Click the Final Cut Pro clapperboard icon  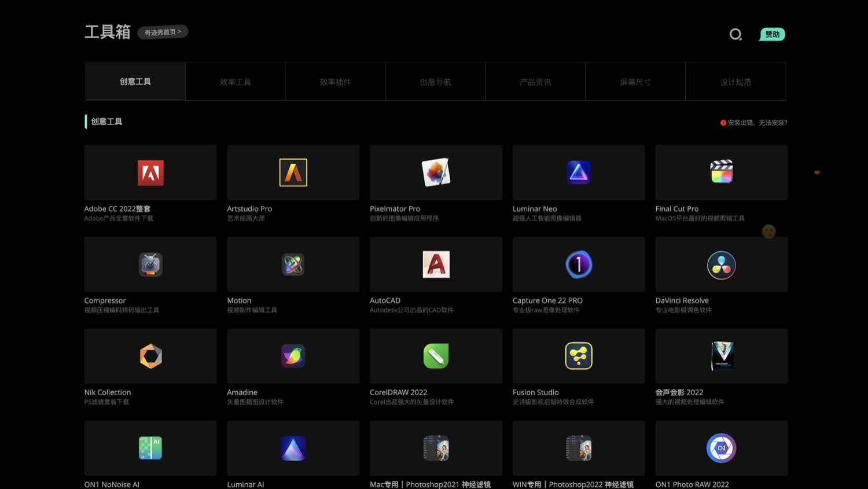point(721,172)
